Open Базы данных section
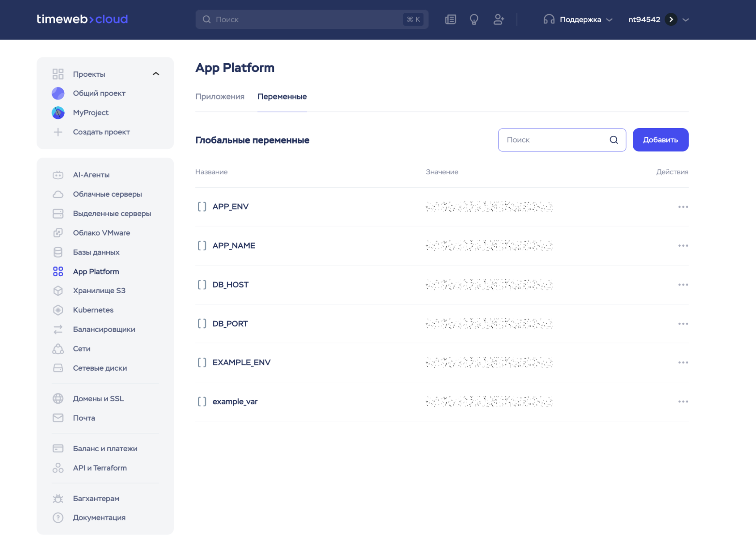The height and width of the screenshot is (547, 756). click(x=96, y=252)
